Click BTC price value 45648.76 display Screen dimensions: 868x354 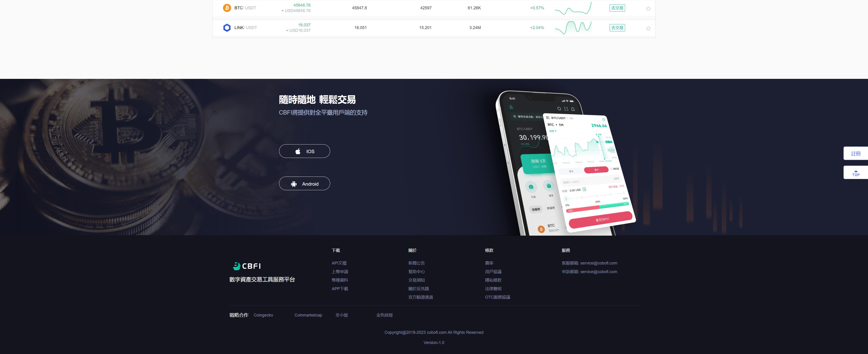(302, 5)
